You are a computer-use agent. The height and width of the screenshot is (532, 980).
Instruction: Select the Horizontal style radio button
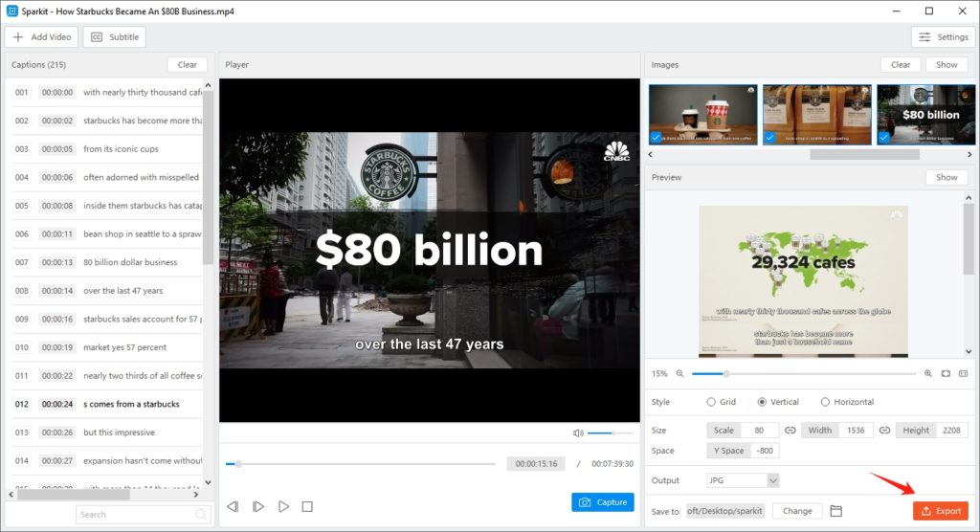point(825,402)
